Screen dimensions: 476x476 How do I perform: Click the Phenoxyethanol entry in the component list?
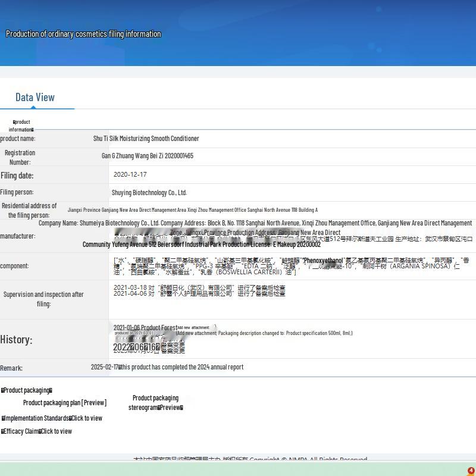(x=323, y=261)
